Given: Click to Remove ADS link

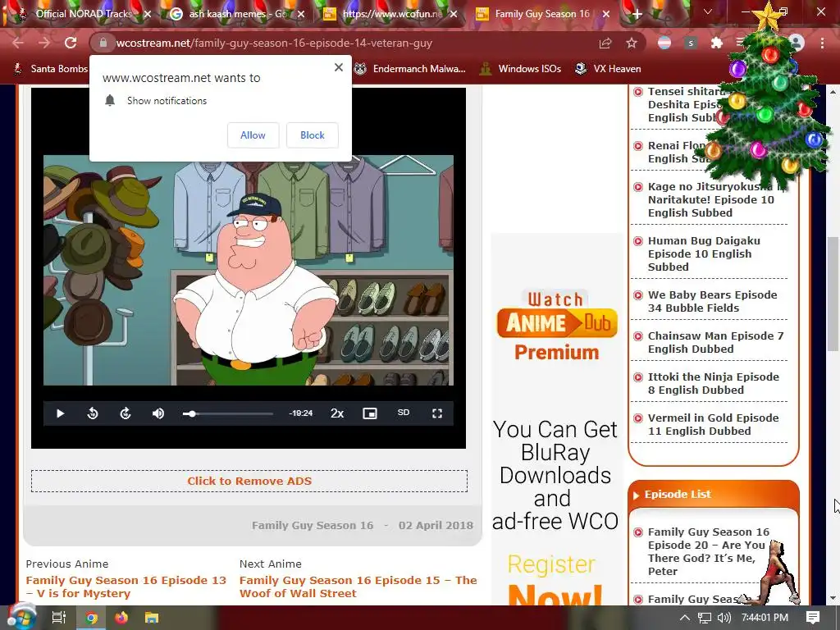Looking at the screenshot, I should (249, 481).
